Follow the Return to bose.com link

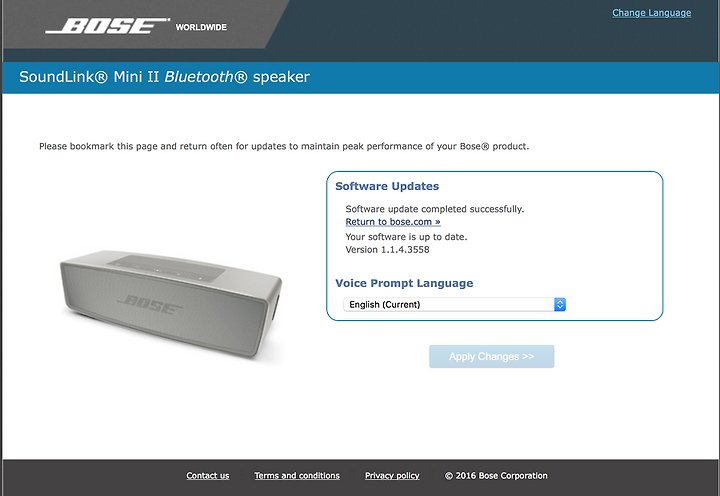click(393, 222)
